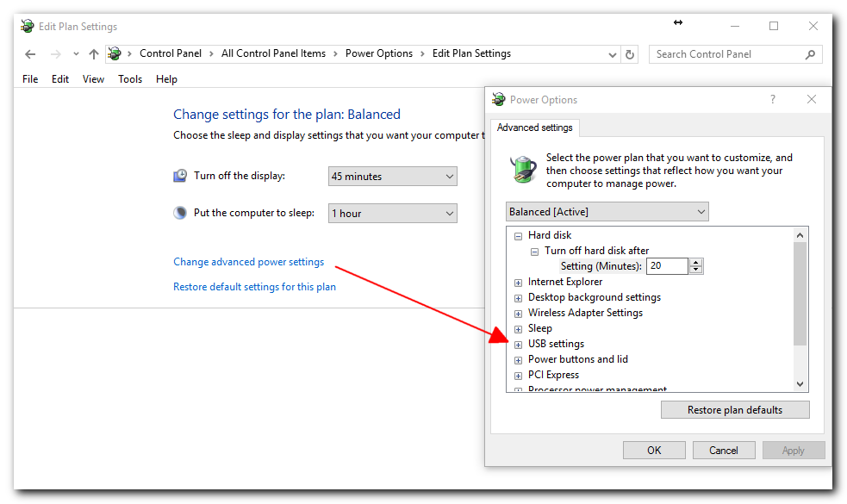
Task: Navigate to All Control Panel Items breadcrumb
Action: [x=273, y=53]
